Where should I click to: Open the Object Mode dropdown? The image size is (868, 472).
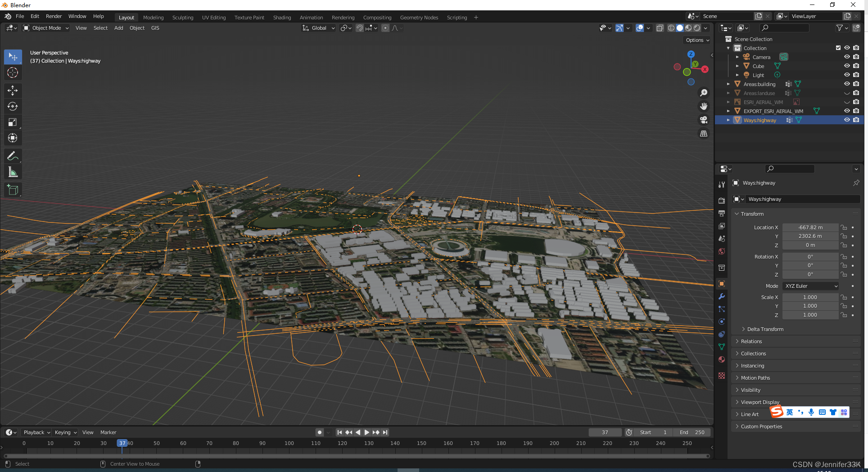point(46,28)
